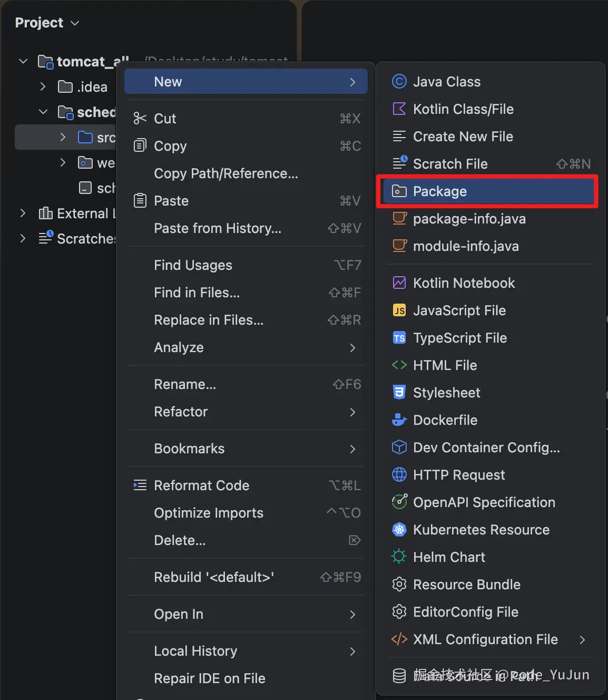Click the Dockerfile whale icon
This screenshot has height=700, width=608.
tap(399, 420)
